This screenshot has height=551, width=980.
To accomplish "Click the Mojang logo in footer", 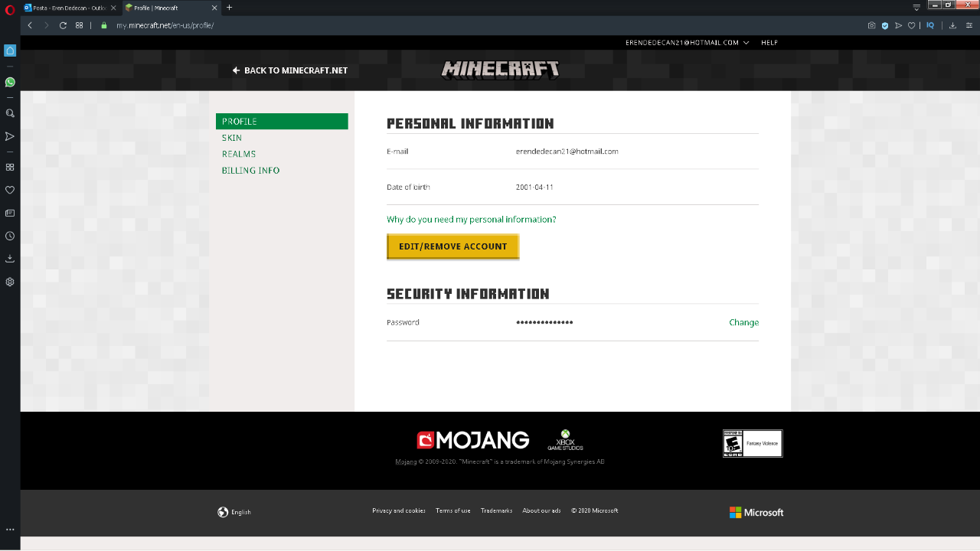I will [472, 440].
